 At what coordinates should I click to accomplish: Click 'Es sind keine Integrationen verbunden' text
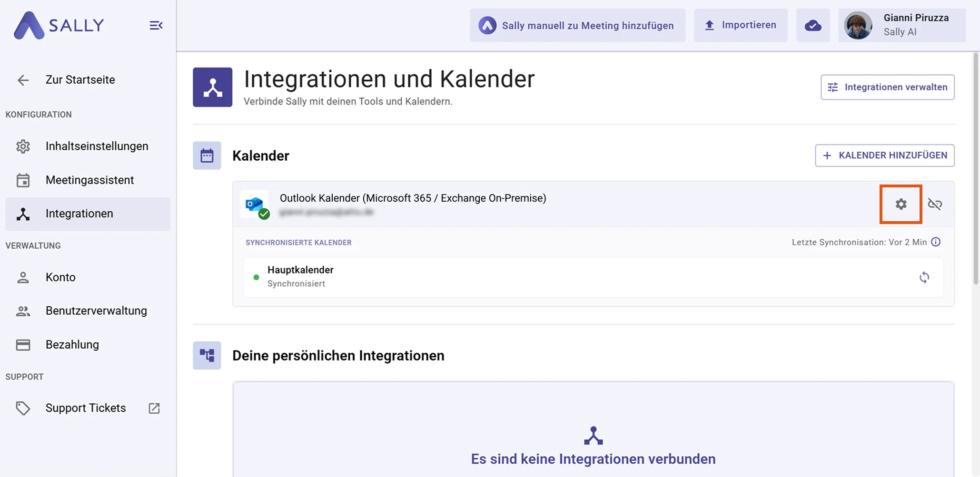[x=593, y=459]
